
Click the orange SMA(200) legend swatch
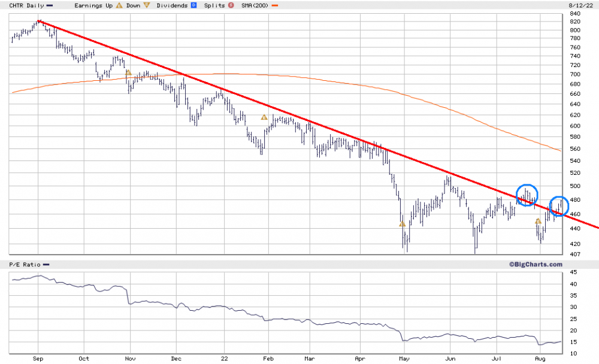tap(275, 6)
